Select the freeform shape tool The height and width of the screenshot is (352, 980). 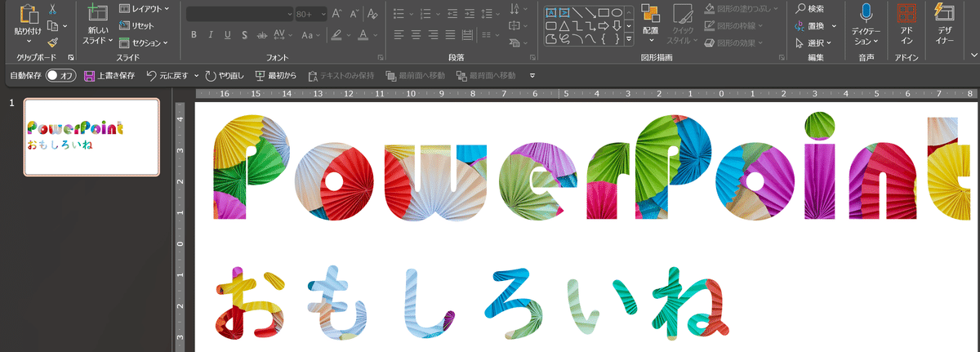[x=551, y=38]
